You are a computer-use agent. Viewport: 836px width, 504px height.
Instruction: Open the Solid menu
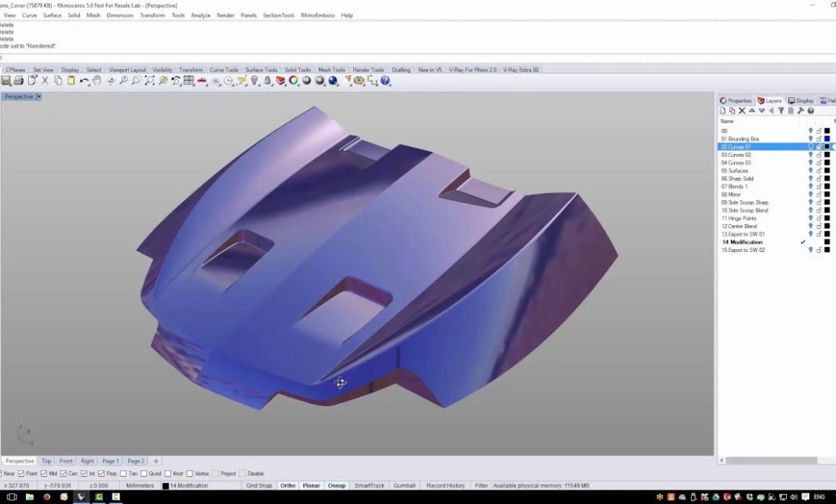tap(74, 15)
